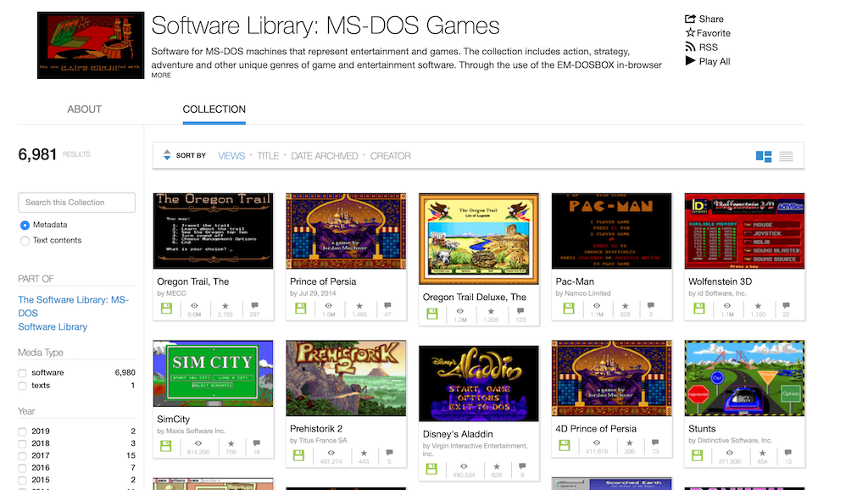Open the COLLECTION tab

tap(214, 109)
